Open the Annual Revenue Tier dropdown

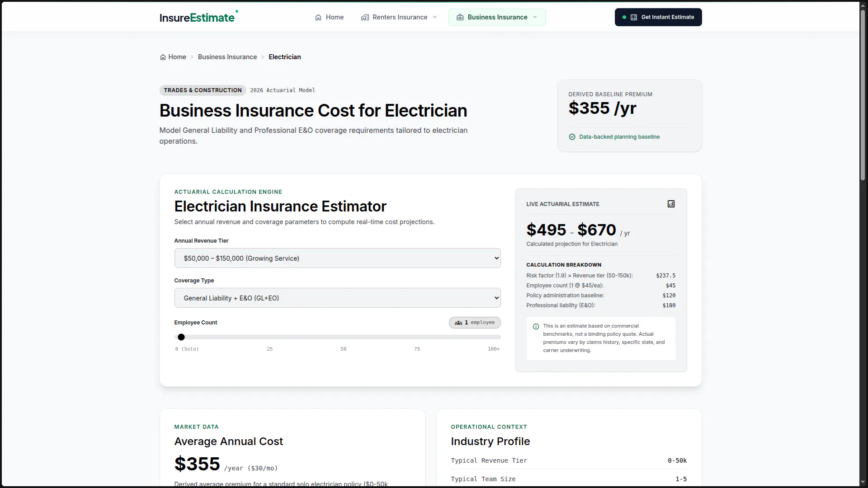point(337,258)
